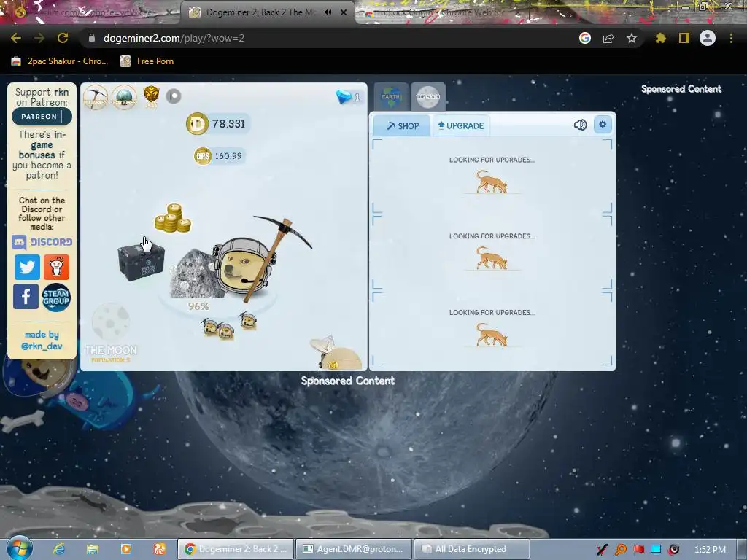Open the Patreon button

42,117
